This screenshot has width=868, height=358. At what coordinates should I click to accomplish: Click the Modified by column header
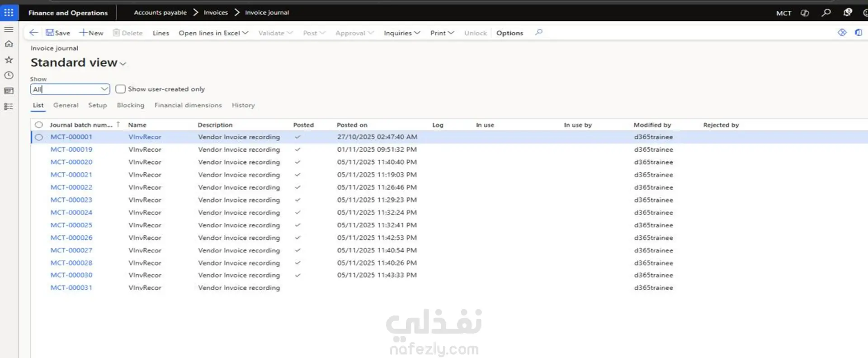(652, 125)
